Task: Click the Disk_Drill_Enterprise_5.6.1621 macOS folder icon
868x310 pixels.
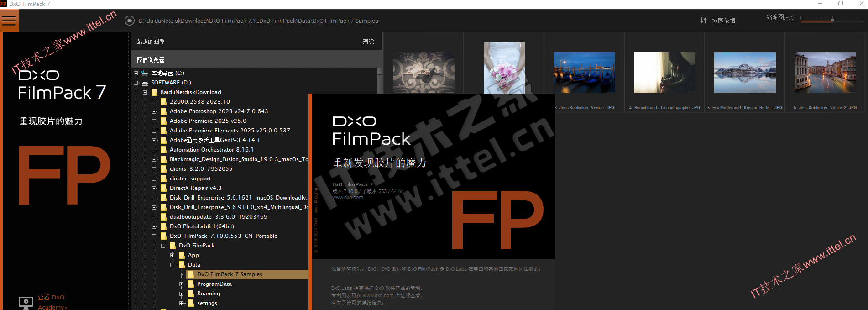Action: click(164, 198)
